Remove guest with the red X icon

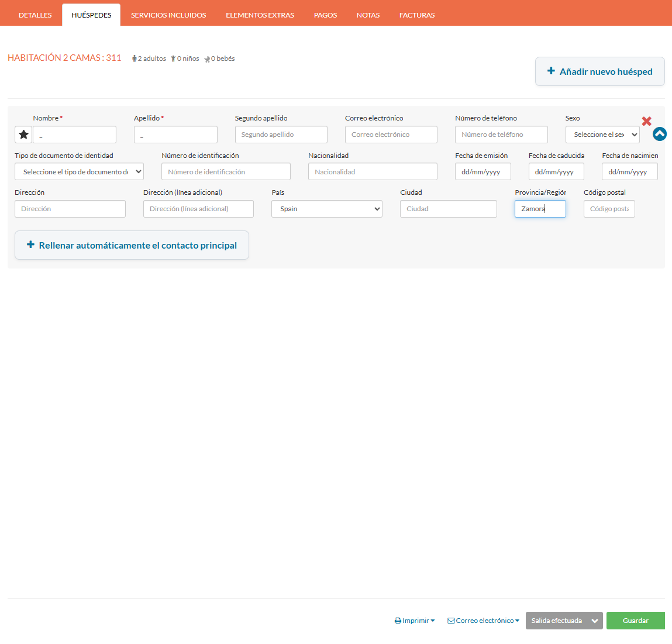click(646, 121)
